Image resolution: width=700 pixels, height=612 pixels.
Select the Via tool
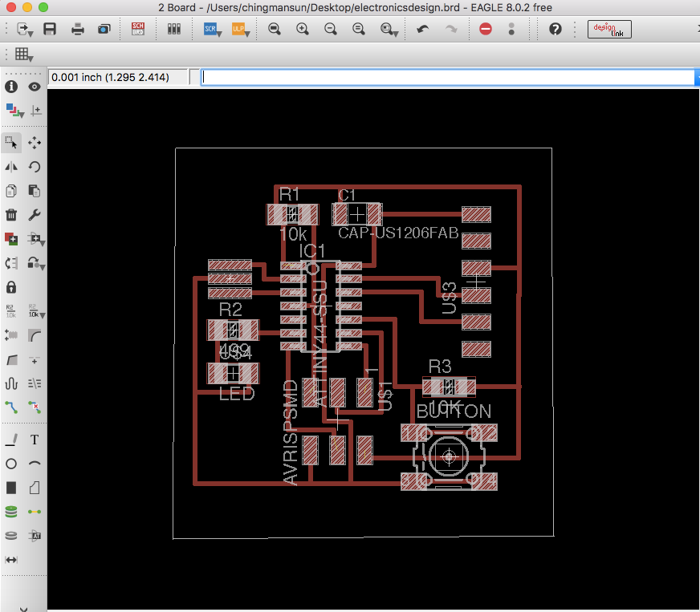pyautogui.click(x=11, y=512)
